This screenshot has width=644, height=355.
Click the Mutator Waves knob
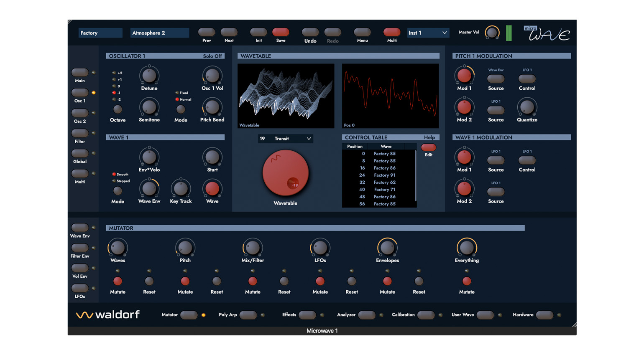pos(118,248)
